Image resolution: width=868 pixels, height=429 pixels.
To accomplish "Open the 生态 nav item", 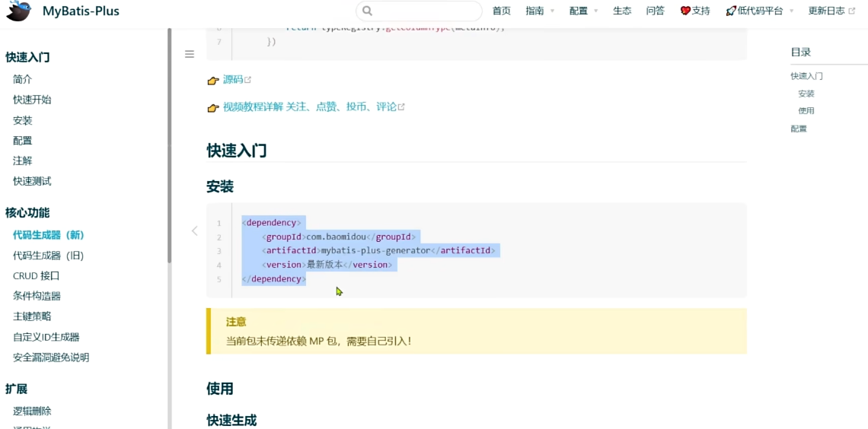I will [622, 11].
